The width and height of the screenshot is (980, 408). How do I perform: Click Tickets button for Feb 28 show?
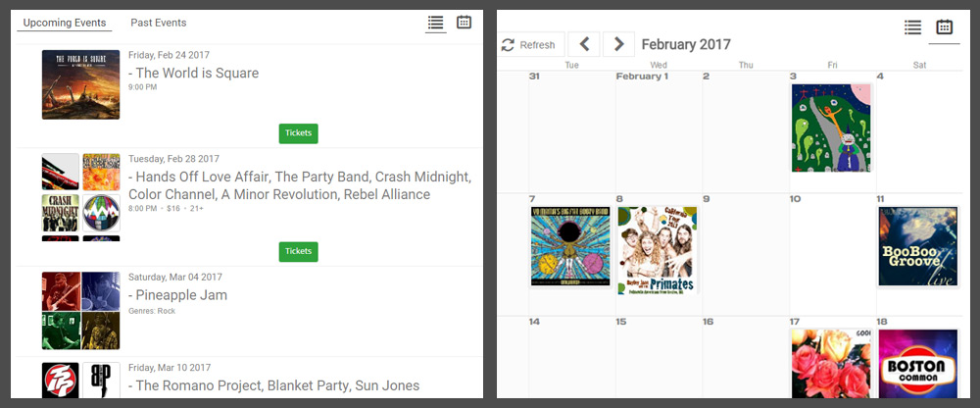click(x=298, y=251)
